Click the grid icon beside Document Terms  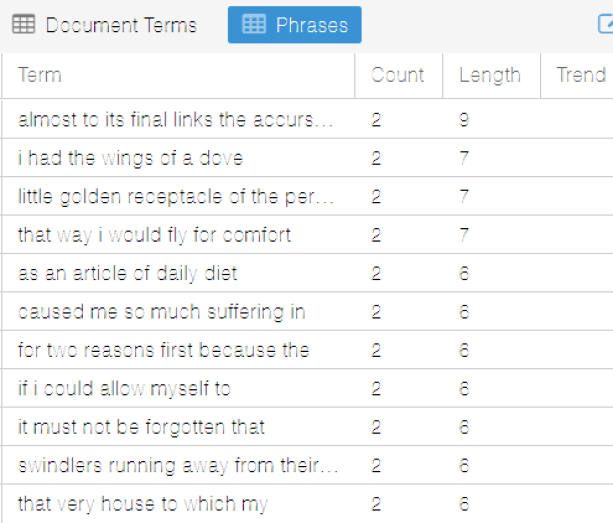(23, 25)
